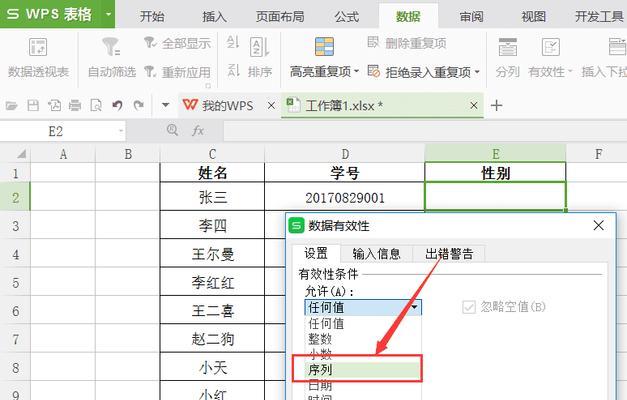Sort descending with the Z-A icon
This screenshot has height=400, width=627.
(x=233, y=70)
